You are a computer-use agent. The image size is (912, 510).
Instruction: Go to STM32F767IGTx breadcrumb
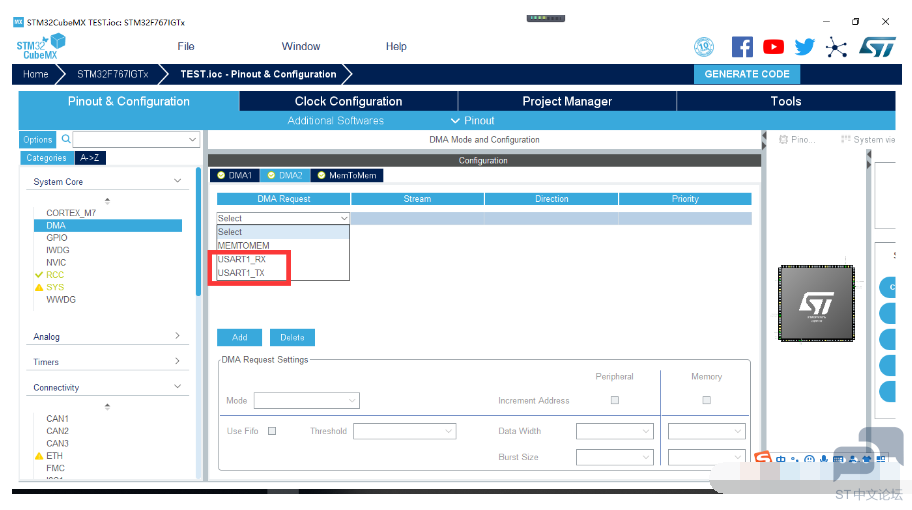pos(112,74)
